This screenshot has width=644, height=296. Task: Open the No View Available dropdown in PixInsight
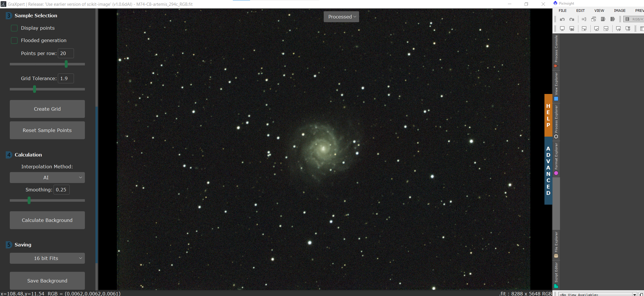tap(597, 294)
